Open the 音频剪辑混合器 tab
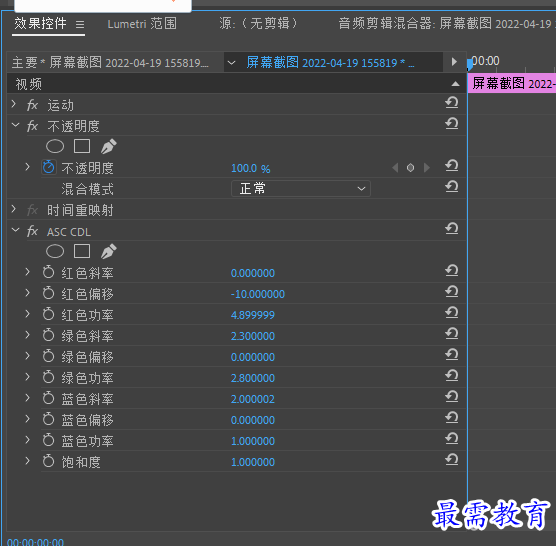556x546 pixels. [447, 24]
